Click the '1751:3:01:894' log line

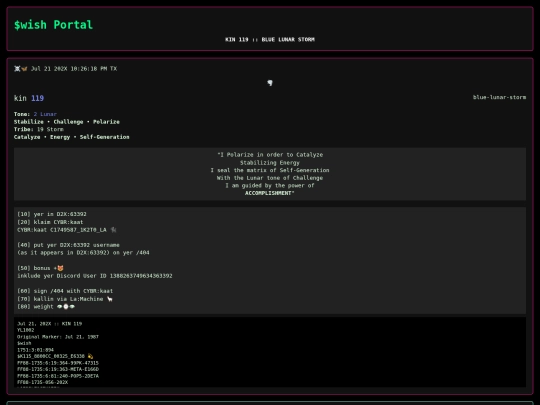(x=35, y=350)
